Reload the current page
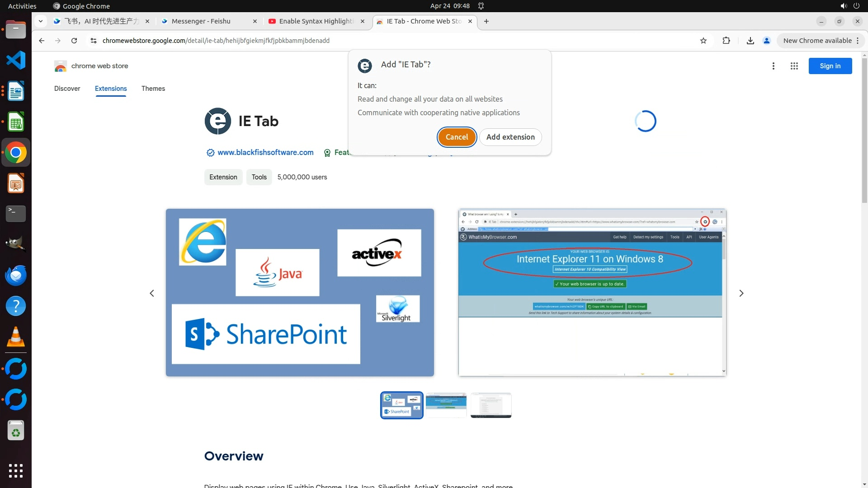 (74, 41)
